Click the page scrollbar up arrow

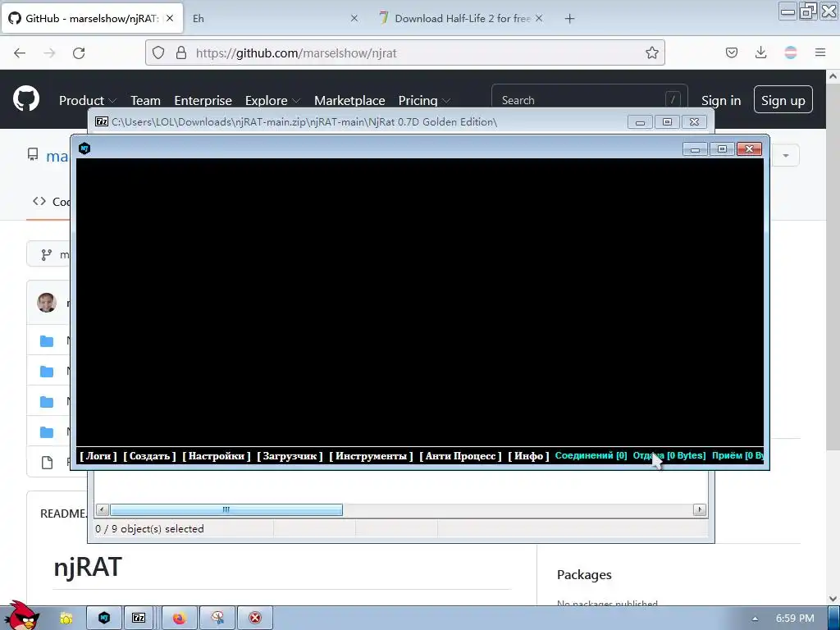tap(833, 76)
